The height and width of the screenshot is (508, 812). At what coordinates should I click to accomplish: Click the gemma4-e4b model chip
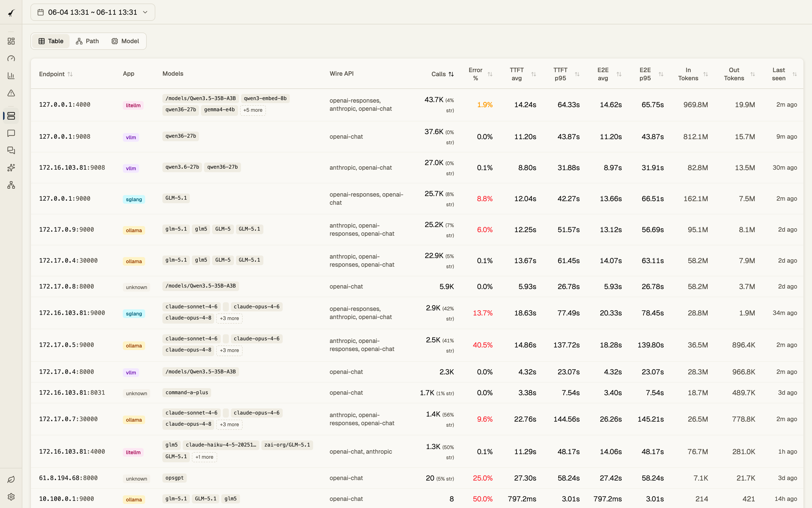click(219, 110)
